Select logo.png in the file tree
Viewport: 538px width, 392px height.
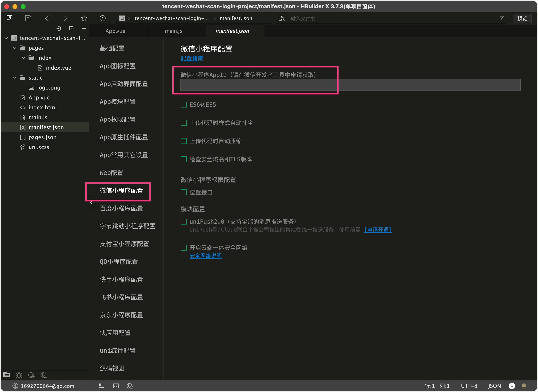pyautogui.click(x=49, y=88)
